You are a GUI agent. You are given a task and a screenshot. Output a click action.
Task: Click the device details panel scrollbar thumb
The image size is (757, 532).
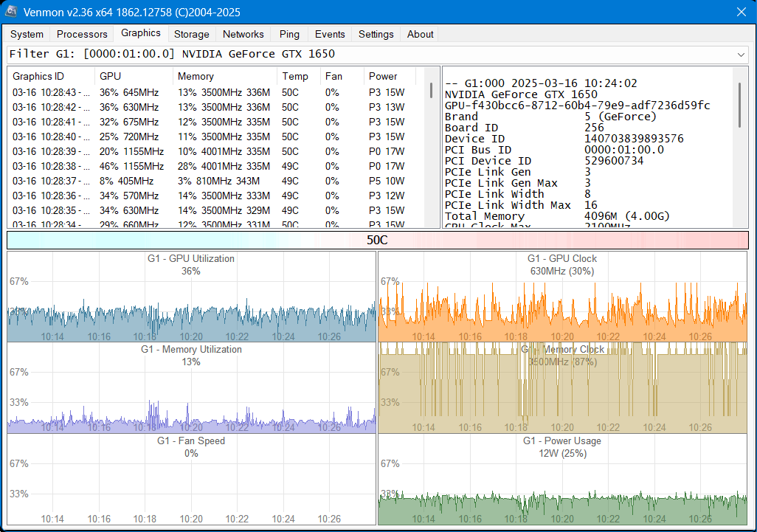pyautogui.click(x=739, y=106)
